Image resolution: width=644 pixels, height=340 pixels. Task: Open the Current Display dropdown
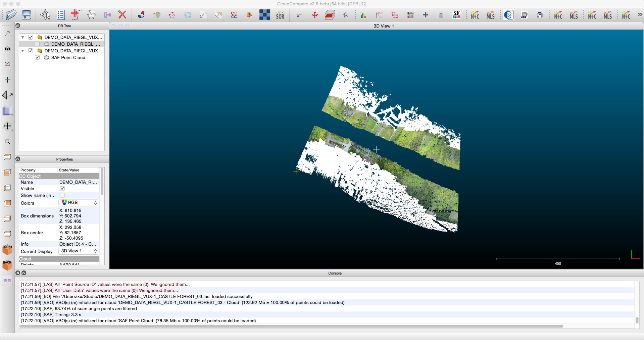79,251
